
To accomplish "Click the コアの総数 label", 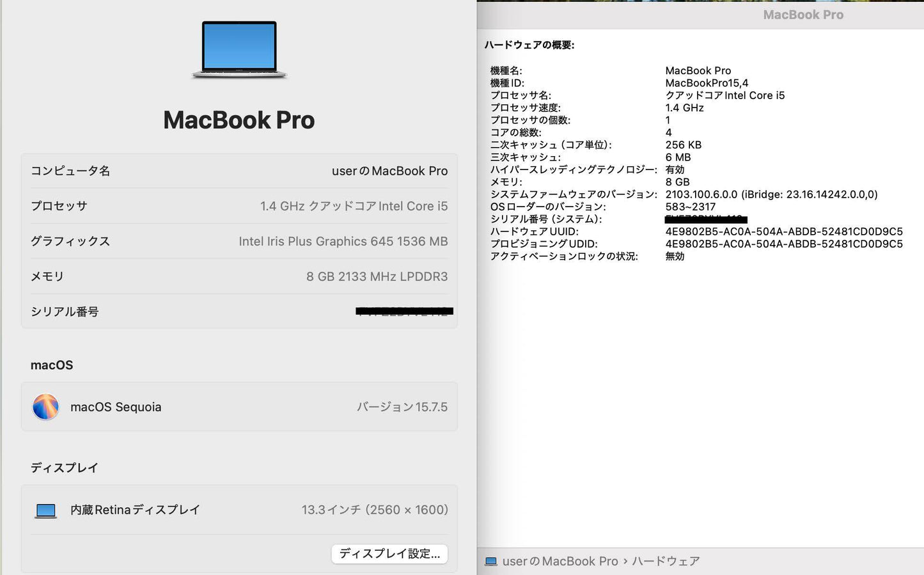I will pyautogui.click(x=515, y=132).
